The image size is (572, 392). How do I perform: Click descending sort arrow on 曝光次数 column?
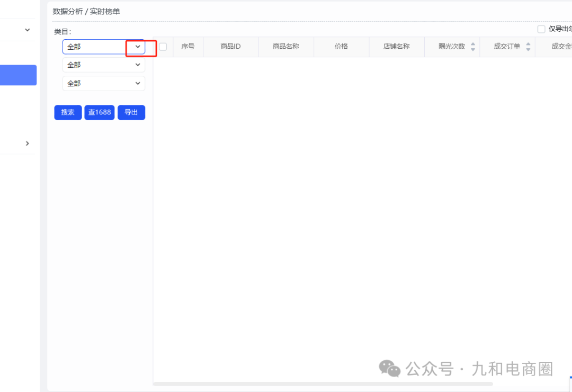(x=473, y=49)
